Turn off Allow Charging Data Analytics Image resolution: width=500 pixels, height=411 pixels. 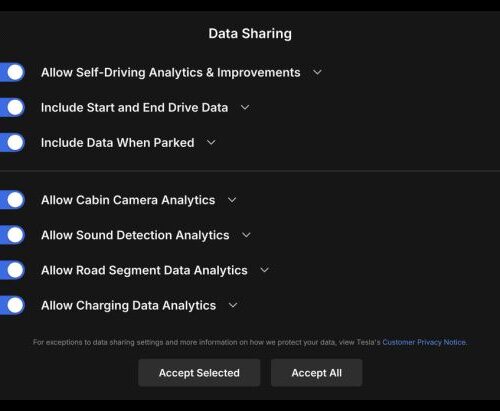[12, 305]
